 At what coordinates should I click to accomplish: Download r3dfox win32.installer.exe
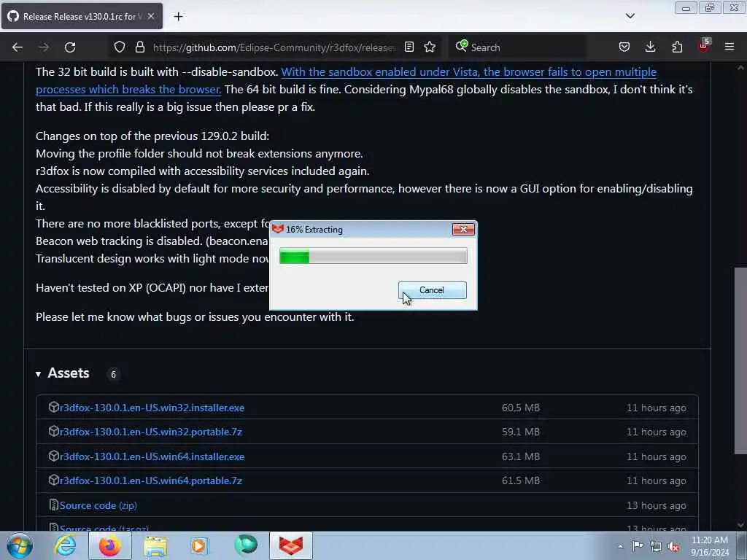[152, 408]
